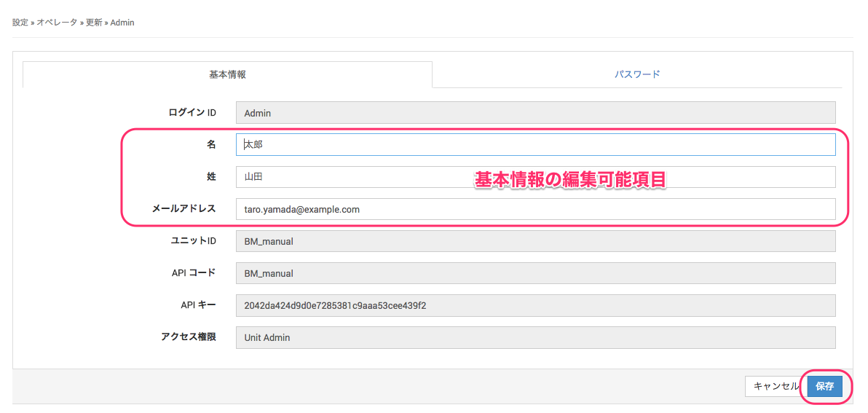
Task: Go to オペレータ in the breadcrumb
Action: coord(57,23)
